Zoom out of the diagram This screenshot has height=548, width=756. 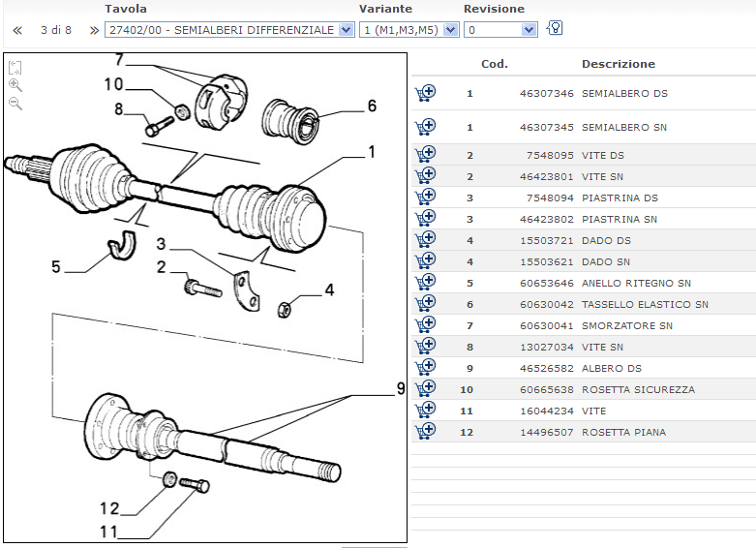(15, 104)
